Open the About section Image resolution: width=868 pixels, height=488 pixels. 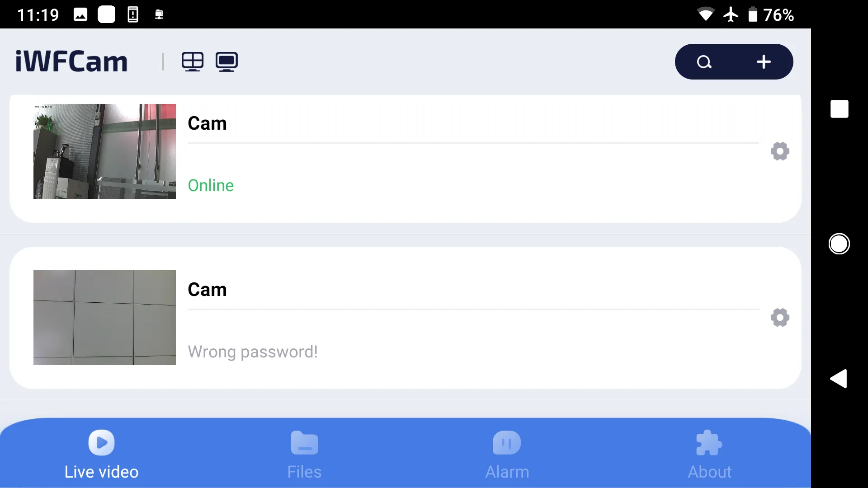710,455
